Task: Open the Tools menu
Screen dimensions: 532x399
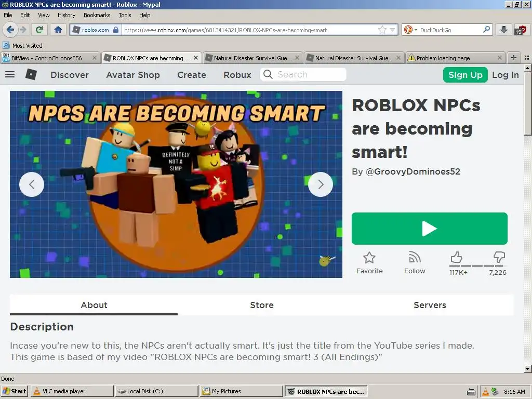Action: coord(125,15)
